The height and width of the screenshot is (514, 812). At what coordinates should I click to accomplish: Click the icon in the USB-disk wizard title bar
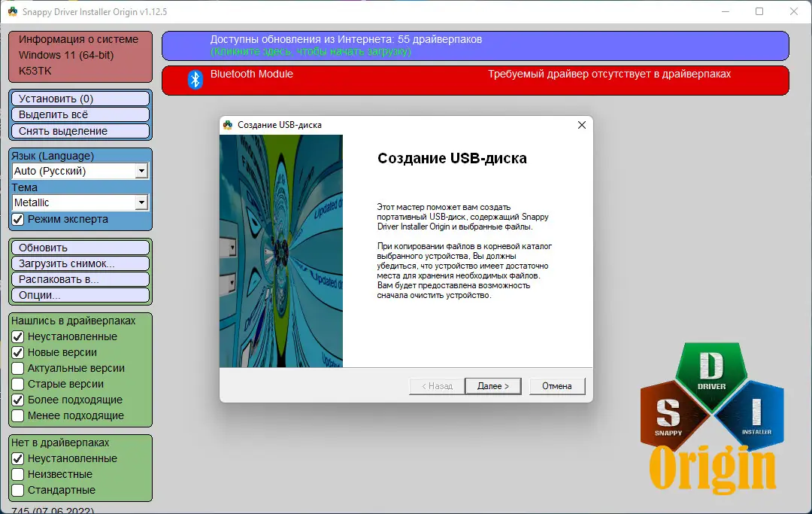click(226, 125)
